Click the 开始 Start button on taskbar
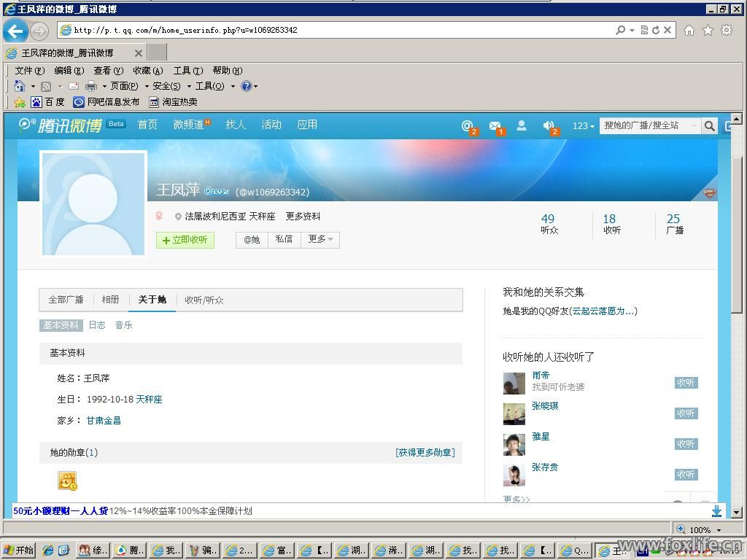This screenshot has height=560, width=747. click(x=19, y=551)
